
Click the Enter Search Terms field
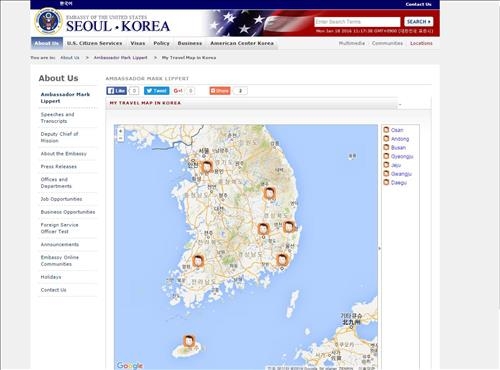point(357,22)
